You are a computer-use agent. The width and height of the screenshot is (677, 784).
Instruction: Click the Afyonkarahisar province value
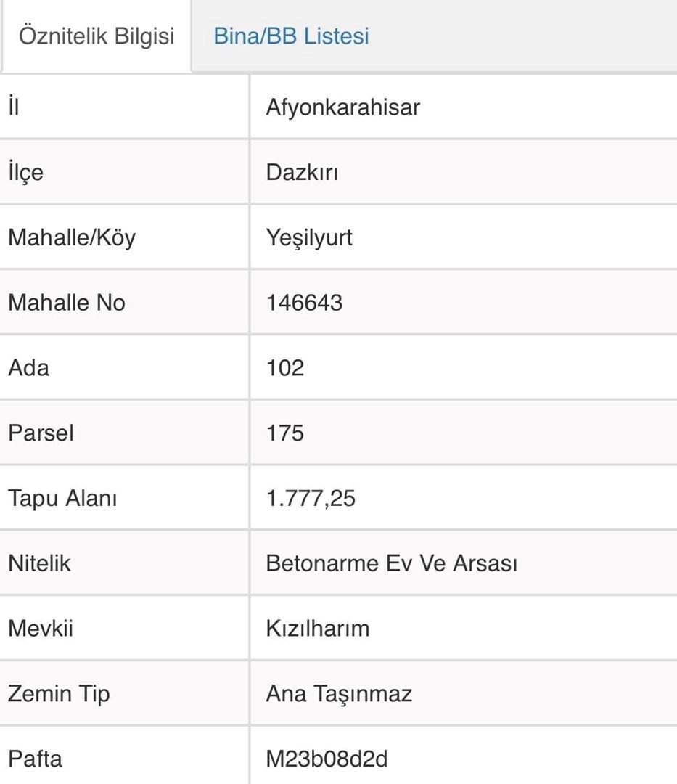343,107
